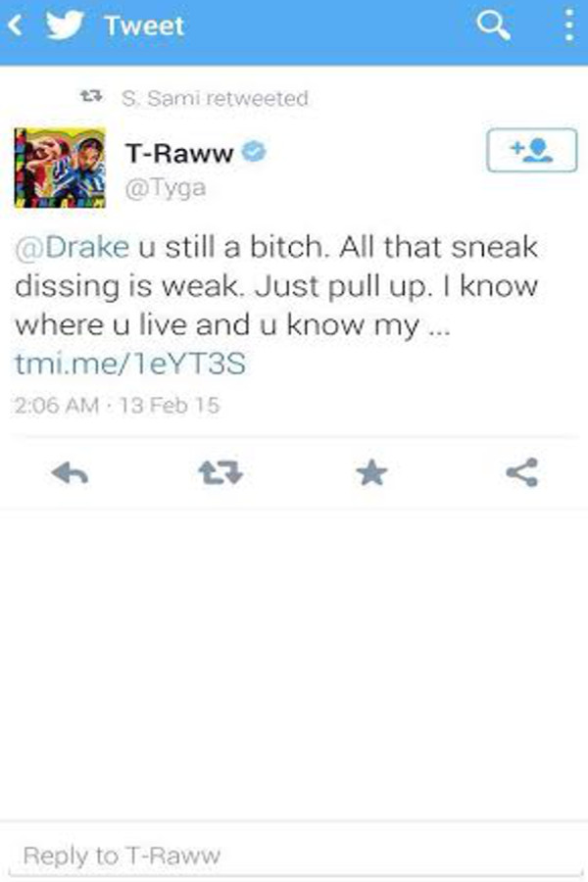588x882 pixels.
Task: Share the tweet via the share icon
Action: (x=522, y=472)
